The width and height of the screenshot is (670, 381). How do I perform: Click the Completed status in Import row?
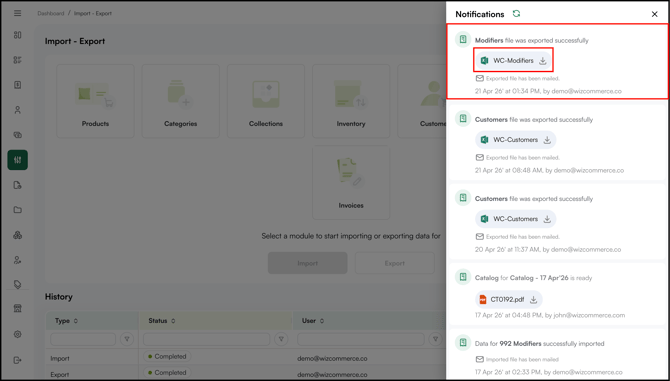pos(167,356)
